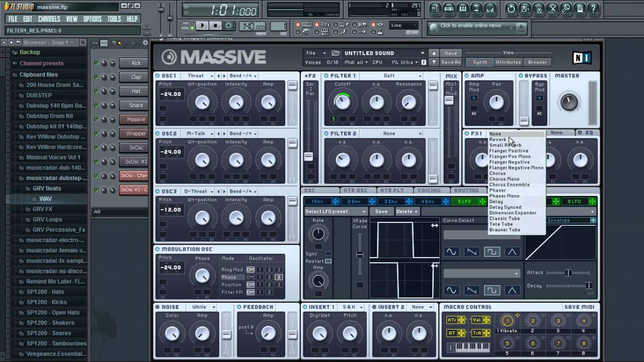The width and height of the screenshot is (644, 362).
Task: Click to enable online news
Action: click(471, 26)
